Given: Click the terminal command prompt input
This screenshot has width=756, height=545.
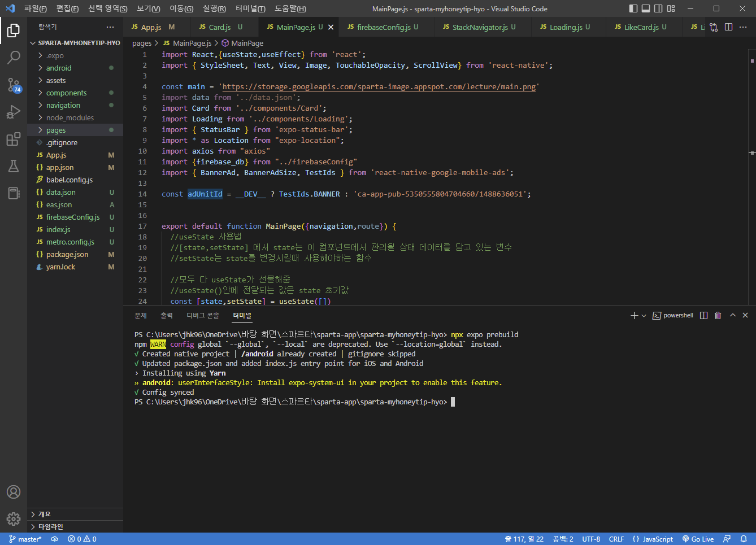Looking at the screenshot, I should coord(453,402).
